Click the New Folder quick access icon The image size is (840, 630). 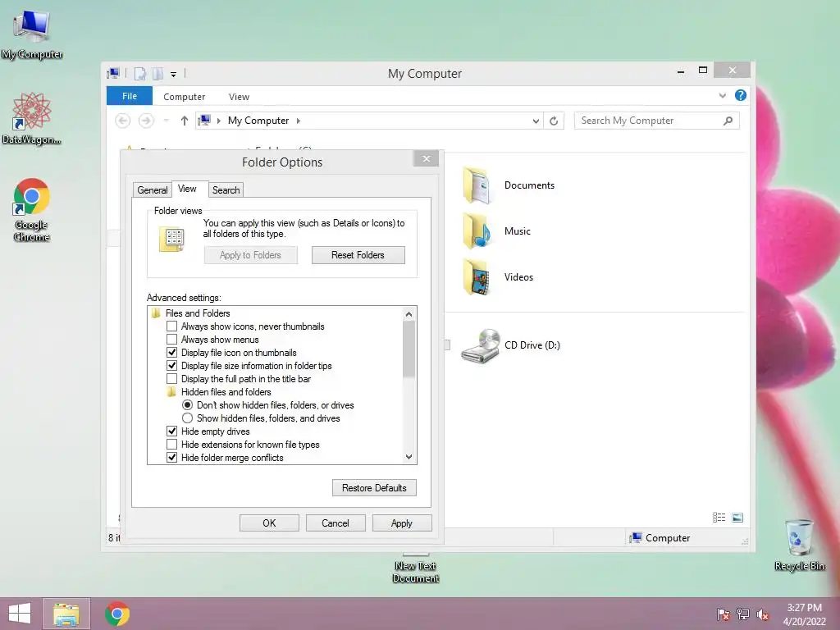[x=157, y=73]
